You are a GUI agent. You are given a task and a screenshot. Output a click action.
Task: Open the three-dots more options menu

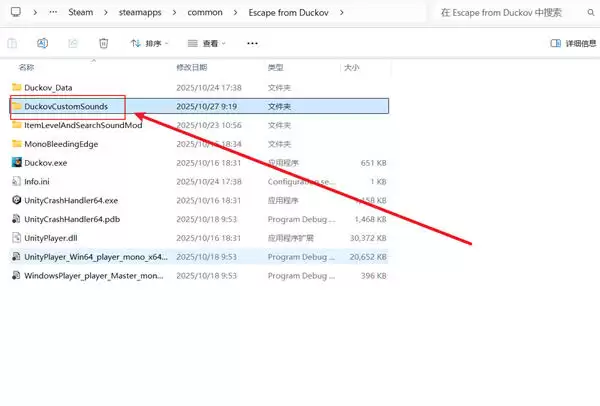[252, 44]
